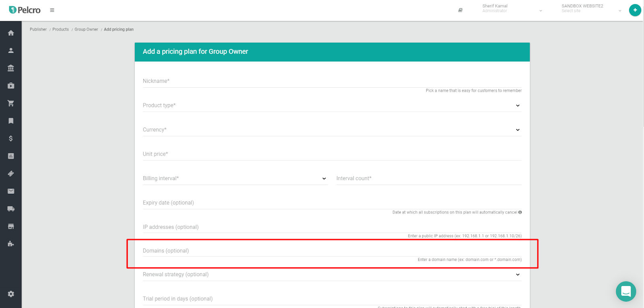Expand the Currency dropdown

tap(332, 130)
